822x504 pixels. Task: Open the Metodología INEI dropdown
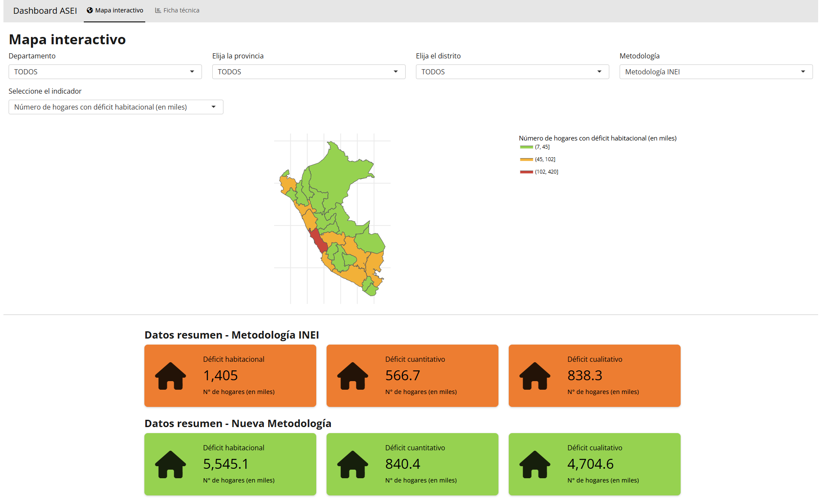(715, 71)
